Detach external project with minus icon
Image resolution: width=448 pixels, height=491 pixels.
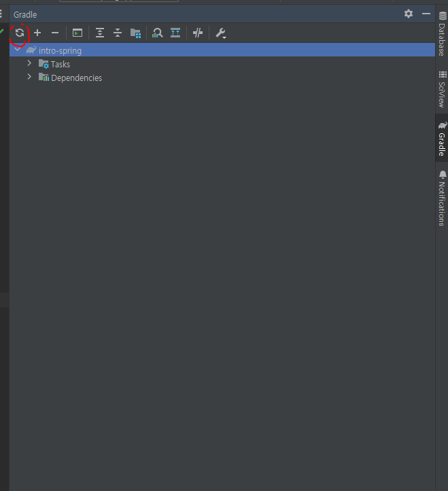click(x=55, y=33)
